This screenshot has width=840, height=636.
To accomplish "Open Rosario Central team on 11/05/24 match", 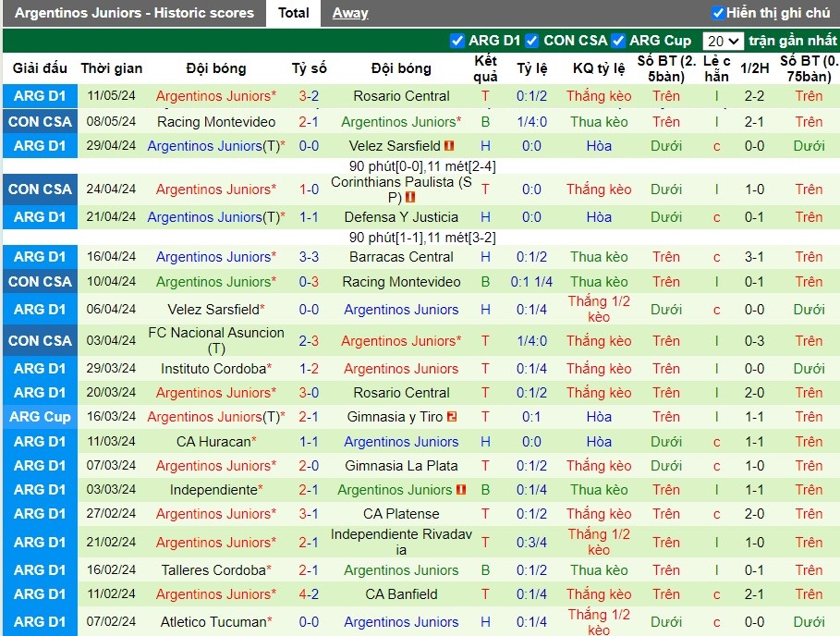I will (x=401, y=96).
